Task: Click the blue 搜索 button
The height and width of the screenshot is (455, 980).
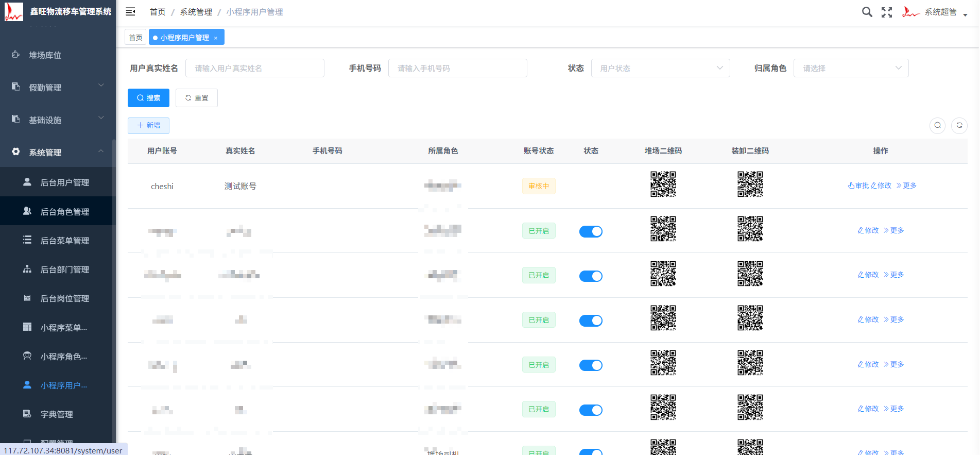Action: coord(148,98)
